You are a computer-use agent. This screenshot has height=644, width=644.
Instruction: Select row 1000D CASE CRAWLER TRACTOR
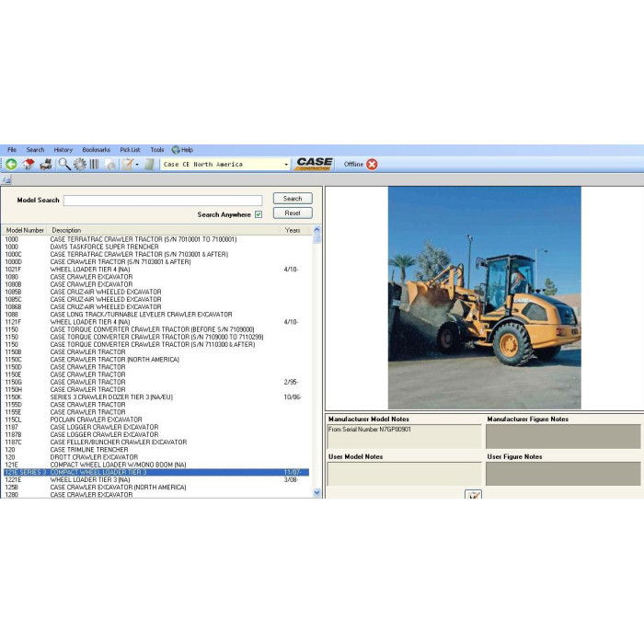pos(156,261)
